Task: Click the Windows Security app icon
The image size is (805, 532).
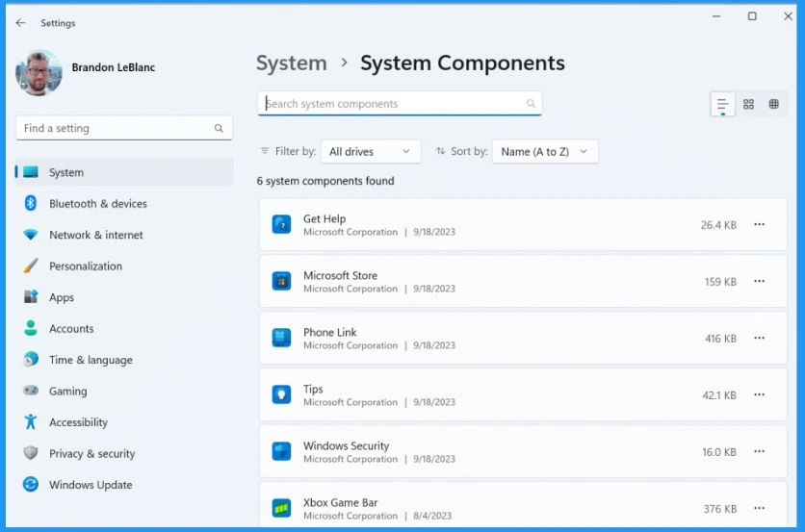Action: (281, 451)
